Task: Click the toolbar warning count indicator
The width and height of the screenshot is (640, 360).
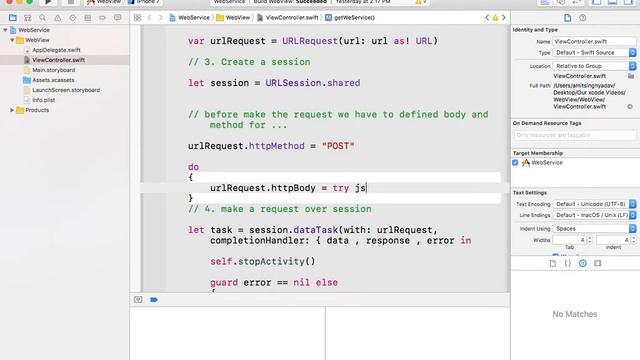Action: point(421,2)
